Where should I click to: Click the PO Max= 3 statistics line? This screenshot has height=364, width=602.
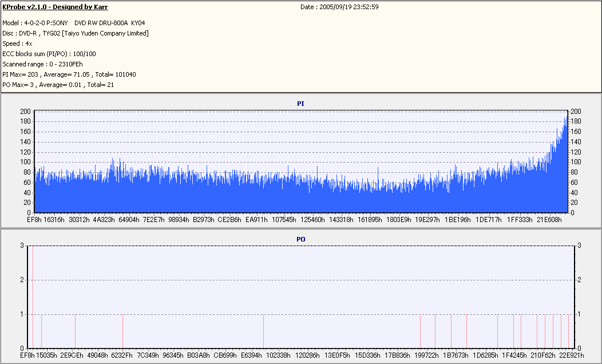pyautogui.click(x=58, y=85)
